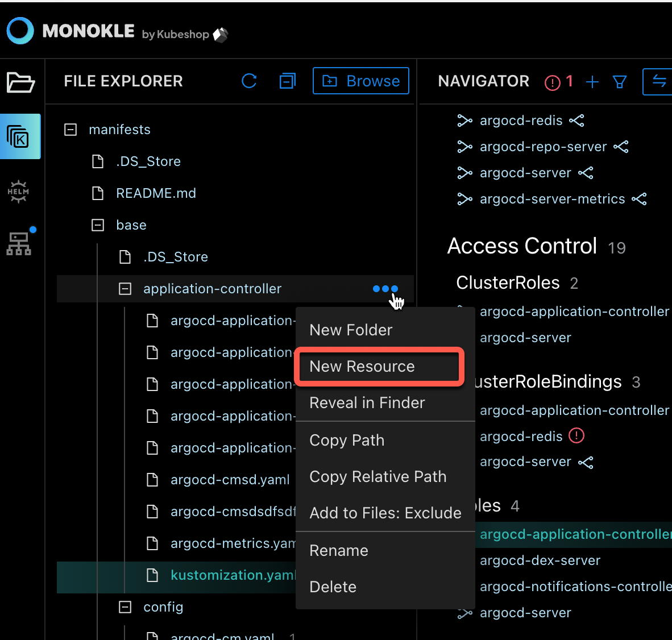Select argocd-dex-server role

tap(540, 561)
